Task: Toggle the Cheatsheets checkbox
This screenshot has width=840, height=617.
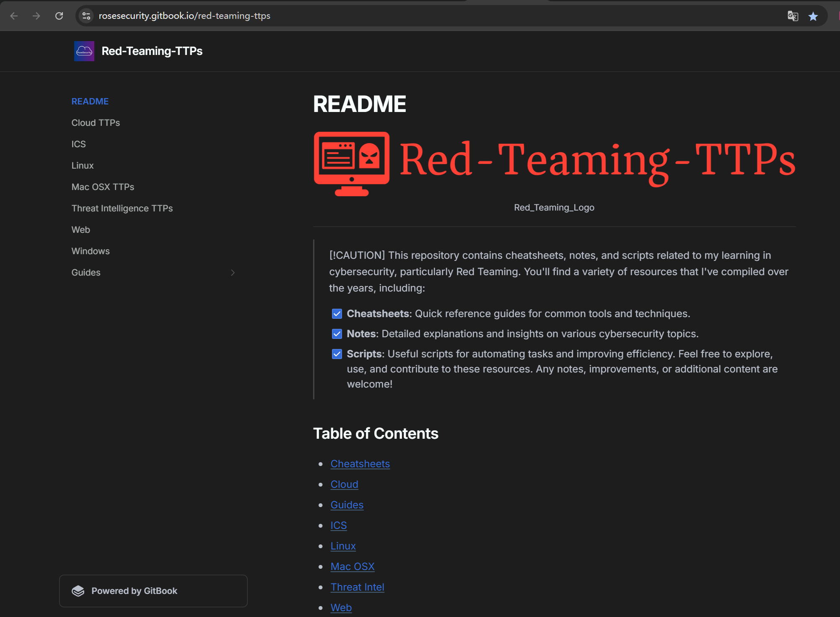Action: [337, 314]
